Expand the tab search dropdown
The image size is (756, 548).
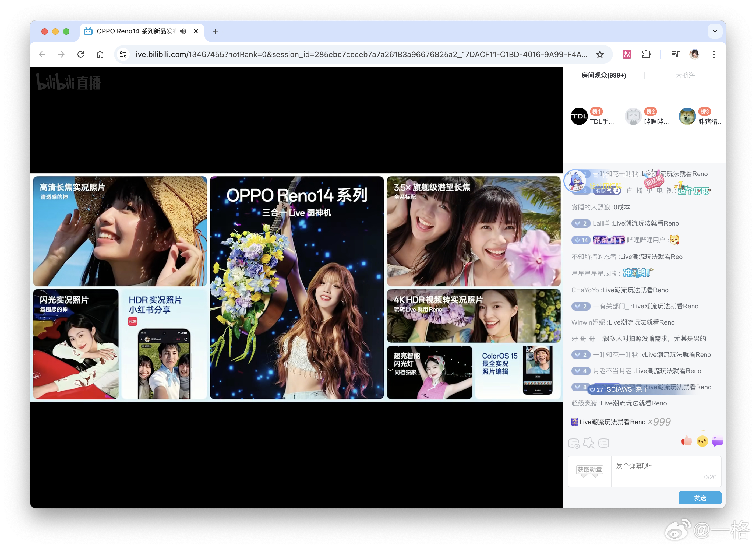[715, 31]
